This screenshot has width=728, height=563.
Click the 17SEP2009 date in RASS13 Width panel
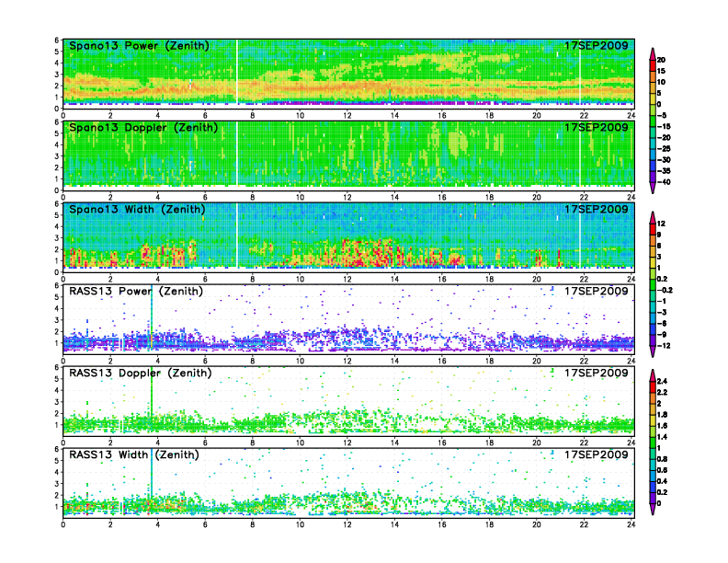click(x=597, y=454)
